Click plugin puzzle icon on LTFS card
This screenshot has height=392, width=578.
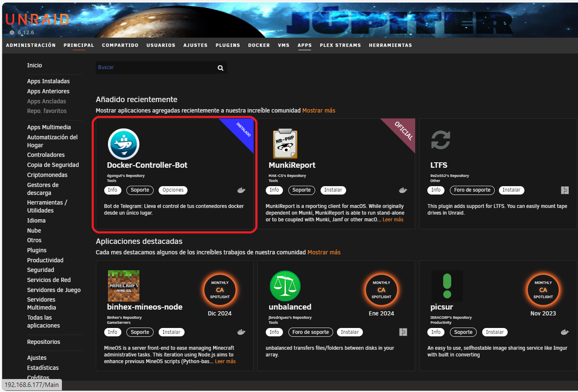[x=565, y=190]
